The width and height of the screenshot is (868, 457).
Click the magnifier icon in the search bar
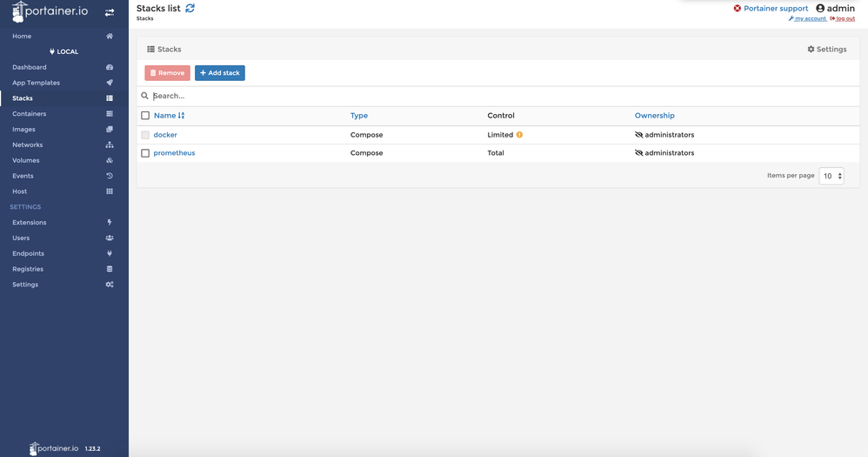144,96
